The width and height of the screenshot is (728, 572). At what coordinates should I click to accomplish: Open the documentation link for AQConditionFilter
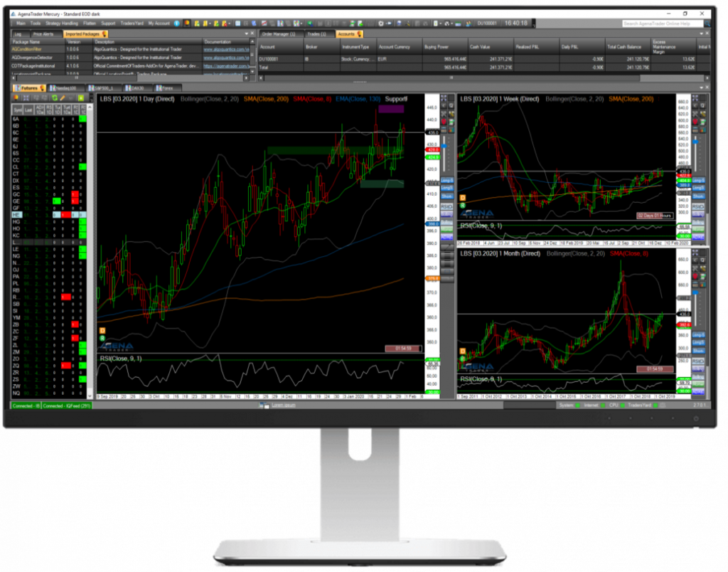coord(226,49)
